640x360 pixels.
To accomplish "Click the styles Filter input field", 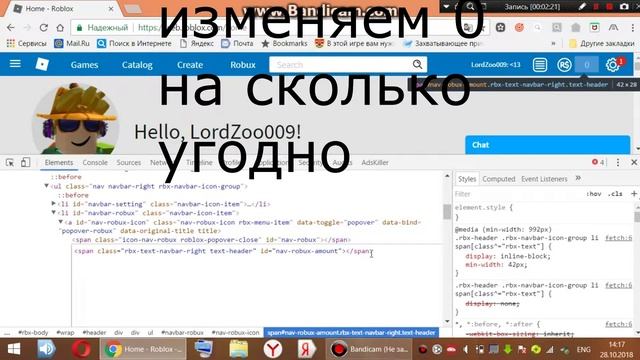I will click(x=518, y=194).
